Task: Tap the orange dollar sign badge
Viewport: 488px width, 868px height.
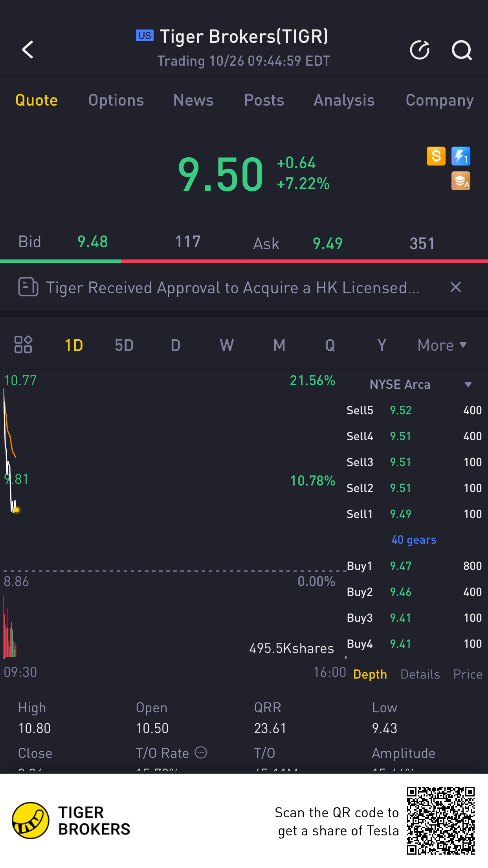Action: tap(436, 156)
